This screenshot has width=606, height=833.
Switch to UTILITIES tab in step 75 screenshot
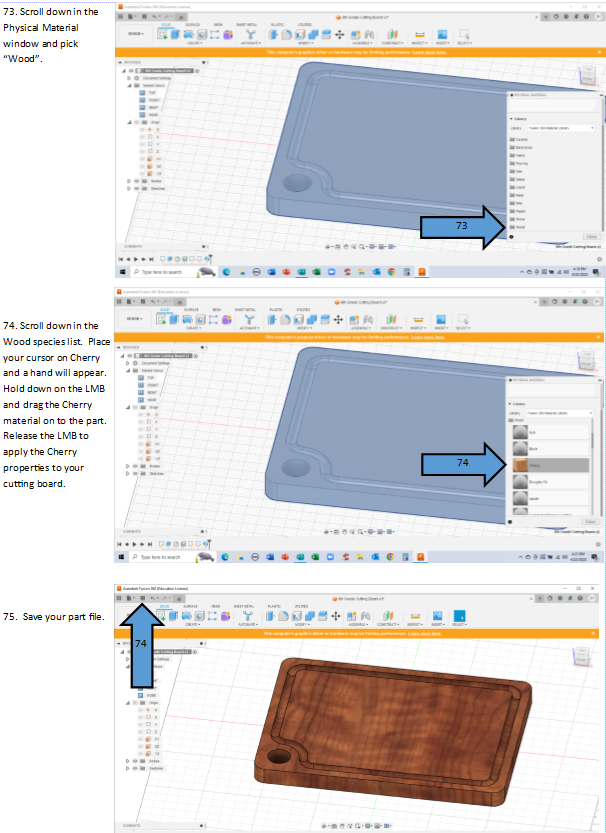(x=301, y=606)
